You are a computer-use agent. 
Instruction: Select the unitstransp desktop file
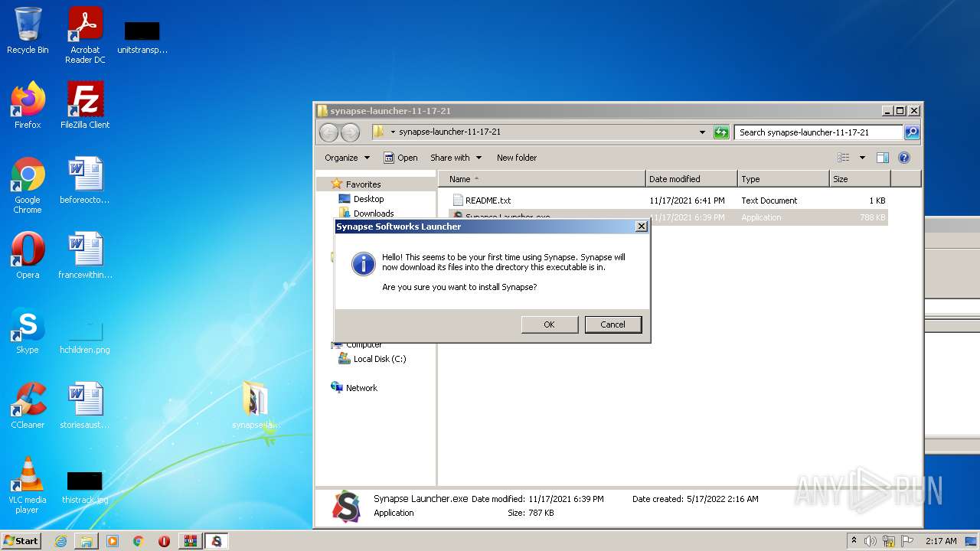coord(142,37)
